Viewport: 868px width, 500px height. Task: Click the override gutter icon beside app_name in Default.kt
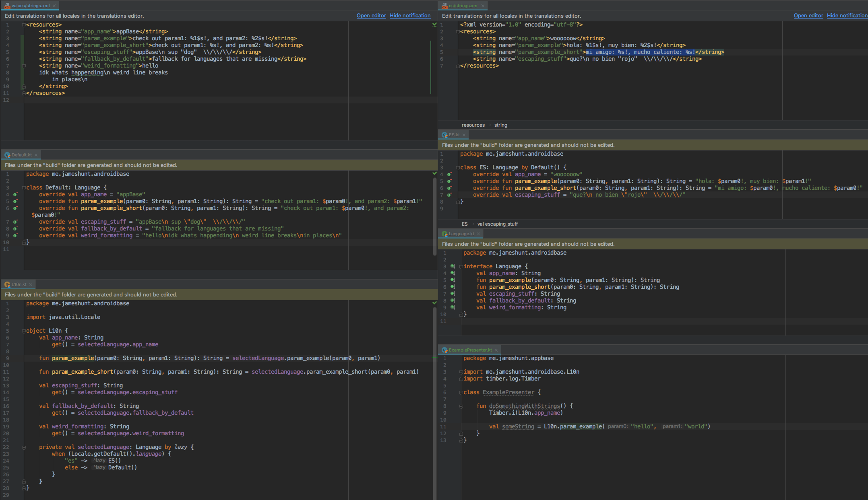pos(15,195)
